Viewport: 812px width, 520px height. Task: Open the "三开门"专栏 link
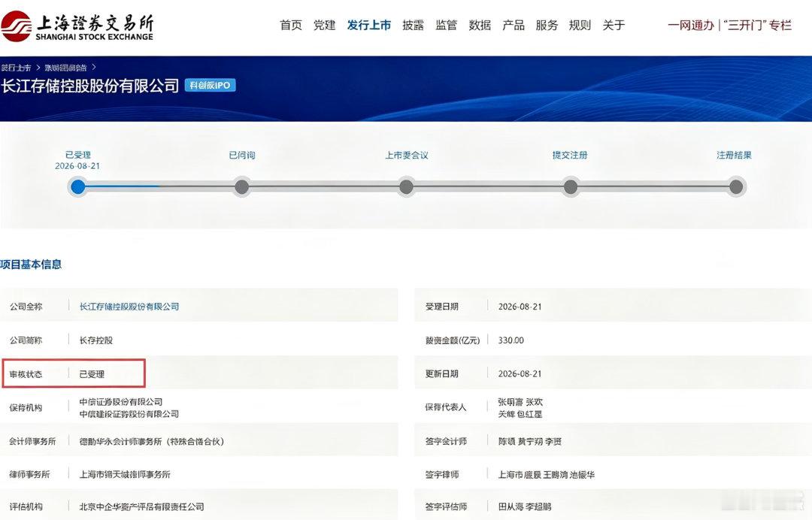click(x=757, y=25)
